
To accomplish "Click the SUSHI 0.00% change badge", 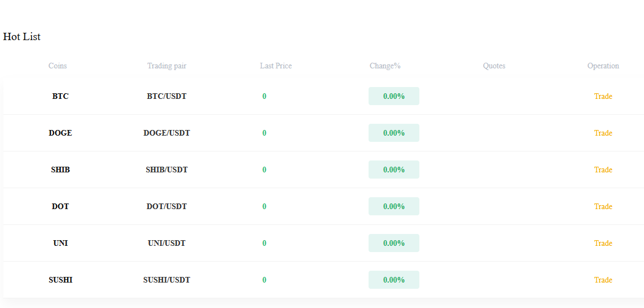I will 393,280.
